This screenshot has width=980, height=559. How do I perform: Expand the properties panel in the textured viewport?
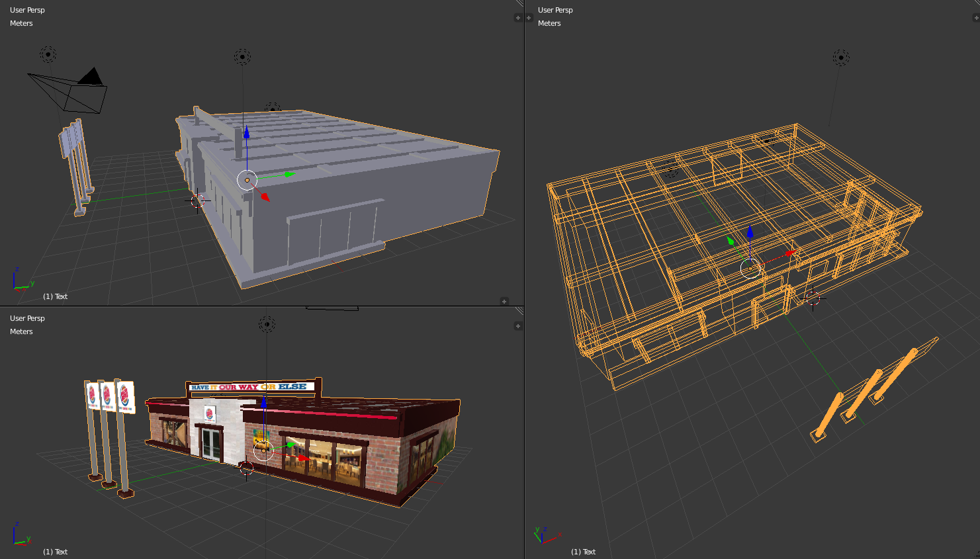517,326
